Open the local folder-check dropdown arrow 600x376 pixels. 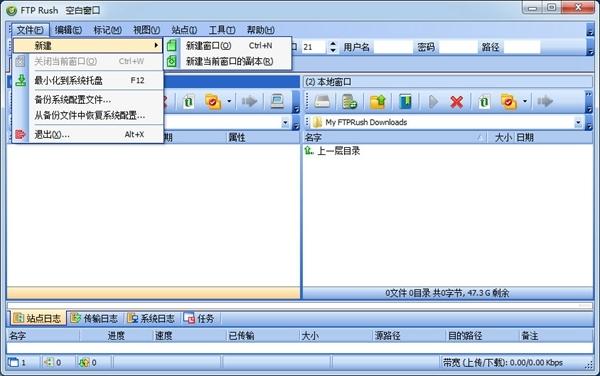coord(525,101)
